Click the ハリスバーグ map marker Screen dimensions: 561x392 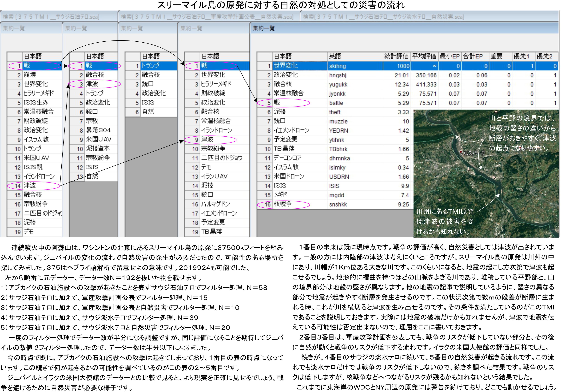coord(461,152)
